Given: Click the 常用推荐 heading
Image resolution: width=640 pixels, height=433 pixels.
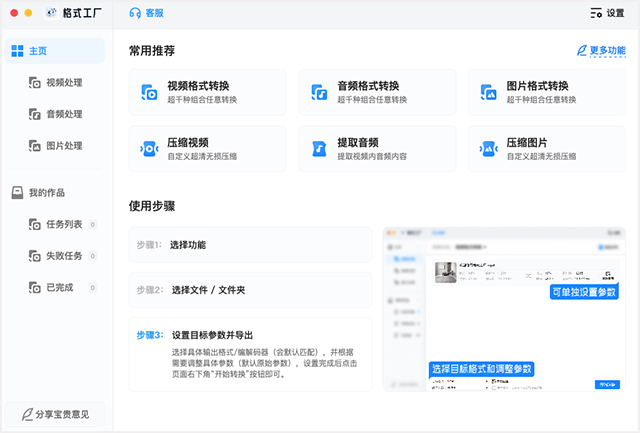Looking at the screenshot, I should pos(152,51).
